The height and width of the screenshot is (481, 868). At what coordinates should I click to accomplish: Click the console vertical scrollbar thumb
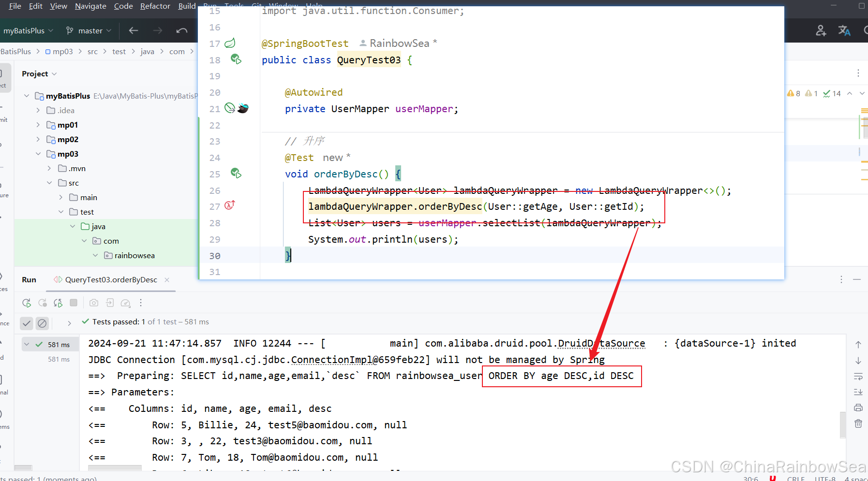(x=843, y=424)
